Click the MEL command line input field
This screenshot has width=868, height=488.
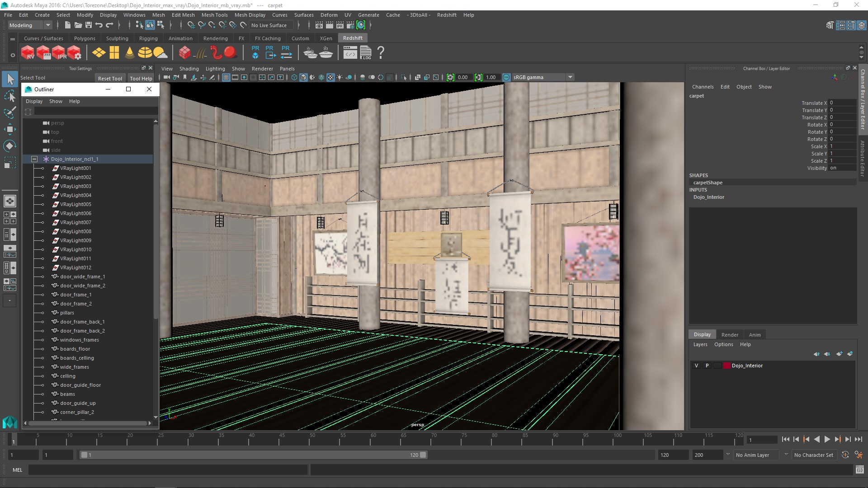[167, 470]
